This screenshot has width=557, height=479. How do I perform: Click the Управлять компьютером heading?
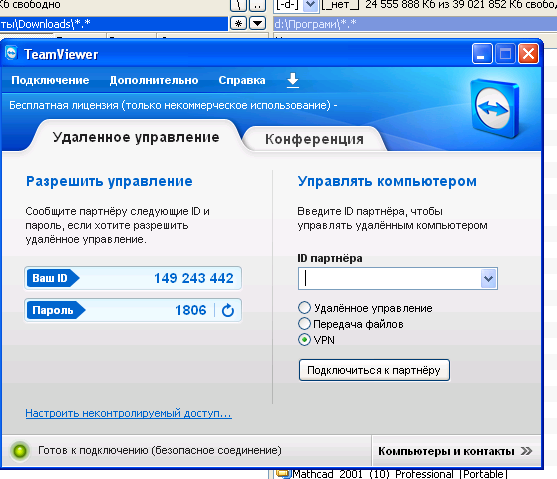pos(387,181)
